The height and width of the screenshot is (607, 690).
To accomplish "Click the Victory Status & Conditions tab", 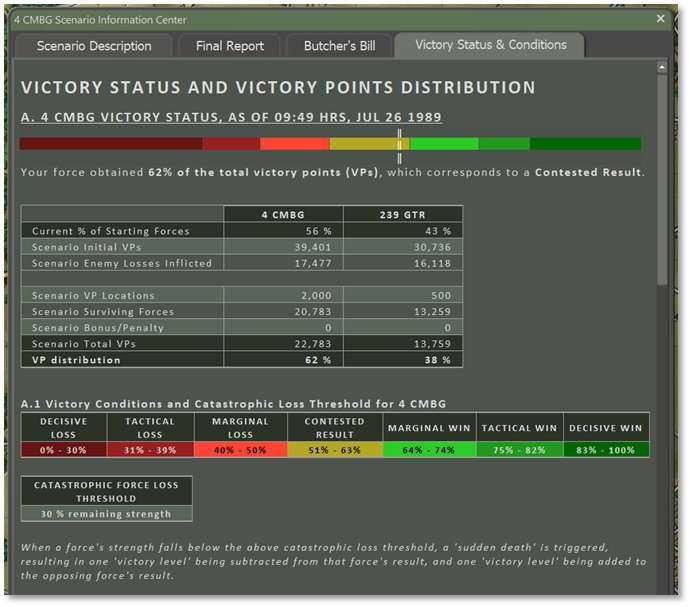I will 490,45.
